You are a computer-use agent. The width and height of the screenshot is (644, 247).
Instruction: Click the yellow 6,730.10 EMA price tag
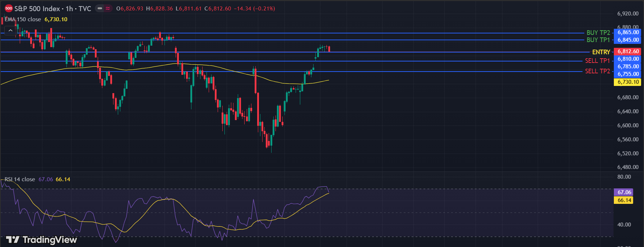click(x=628, y=82)
